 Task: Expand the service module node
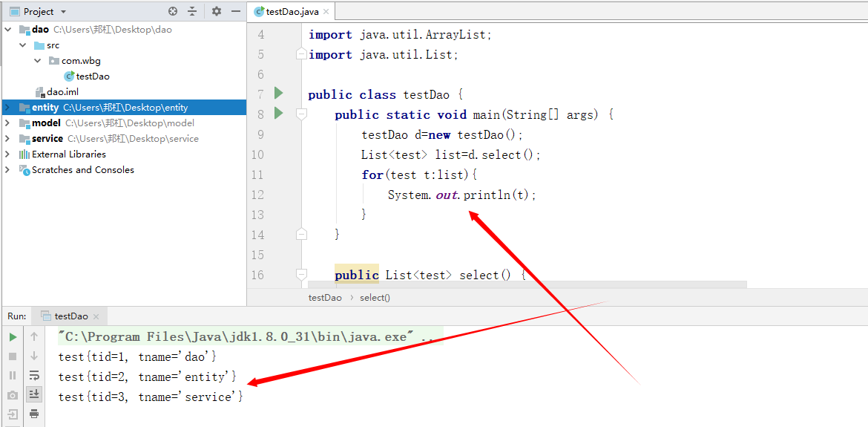[x=7, y=138]
